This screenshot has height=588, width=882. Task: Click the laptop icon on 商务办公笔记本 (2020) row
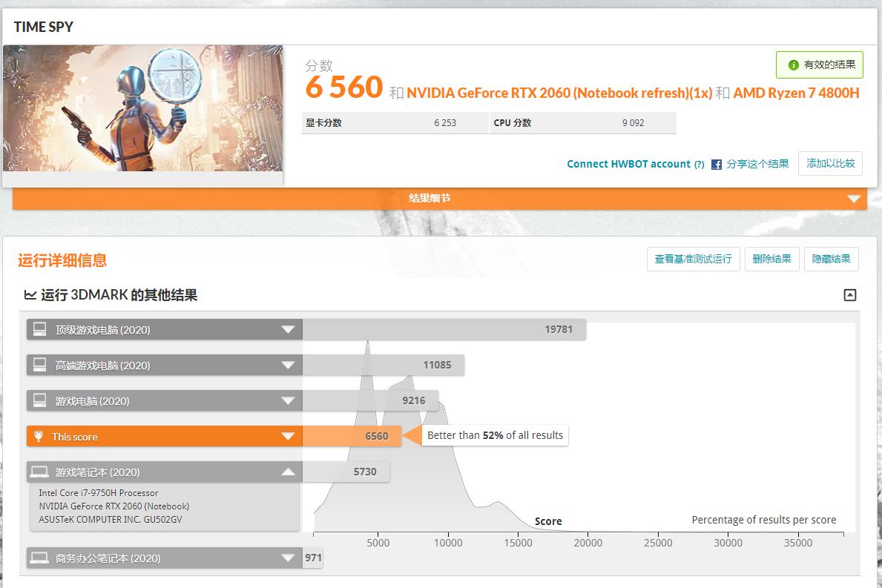point(39,557)
